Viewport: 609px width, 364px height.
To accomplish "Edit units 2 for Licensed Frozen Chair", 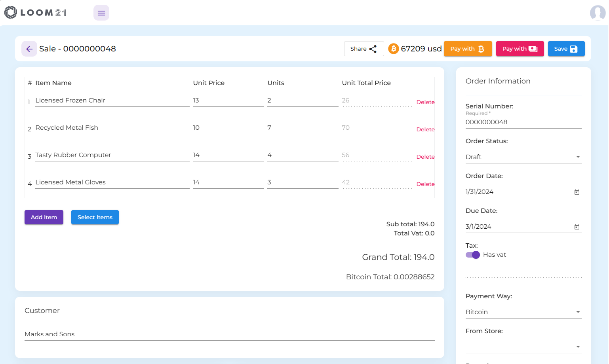I will coord(303,100).
